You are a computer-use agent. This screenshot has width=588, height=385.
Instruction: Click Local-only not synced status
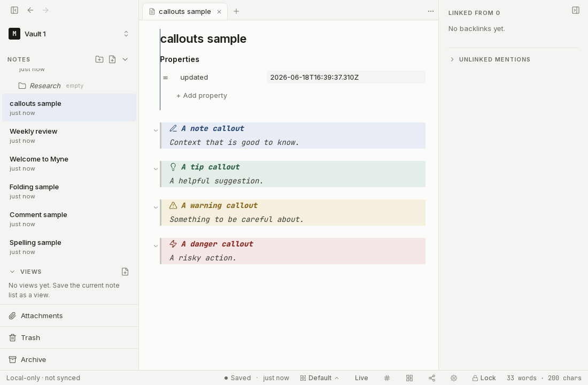[43, 378]
